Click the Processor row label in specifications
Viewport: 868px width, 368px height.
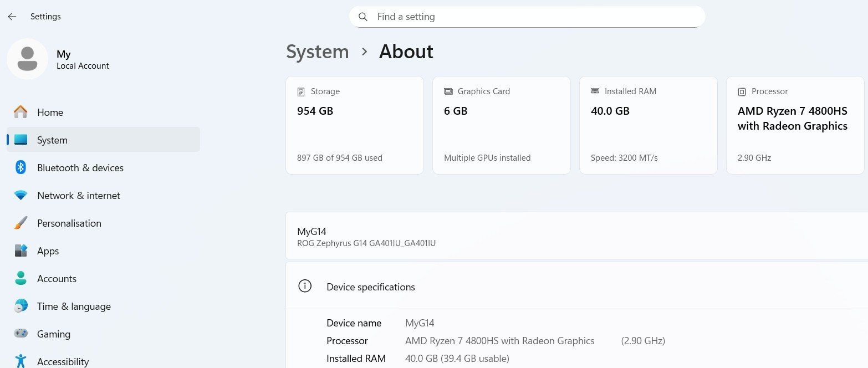(347, 341)
